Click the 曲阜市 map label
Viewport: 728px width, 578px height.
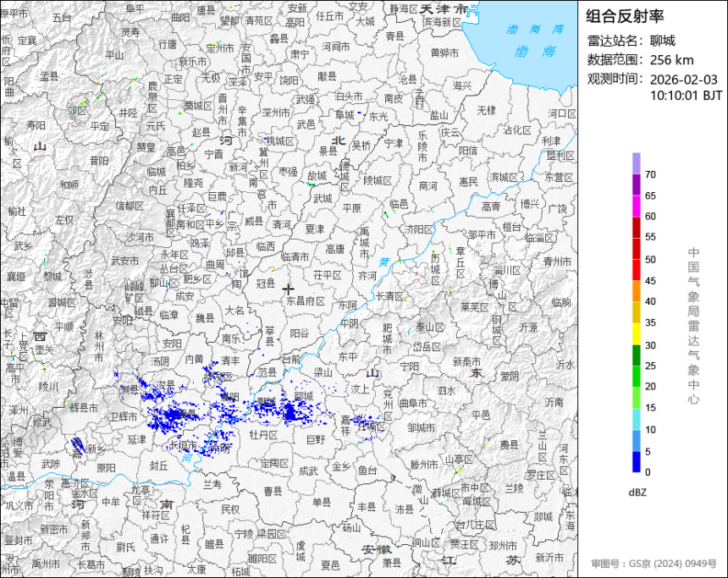point(413,403)
